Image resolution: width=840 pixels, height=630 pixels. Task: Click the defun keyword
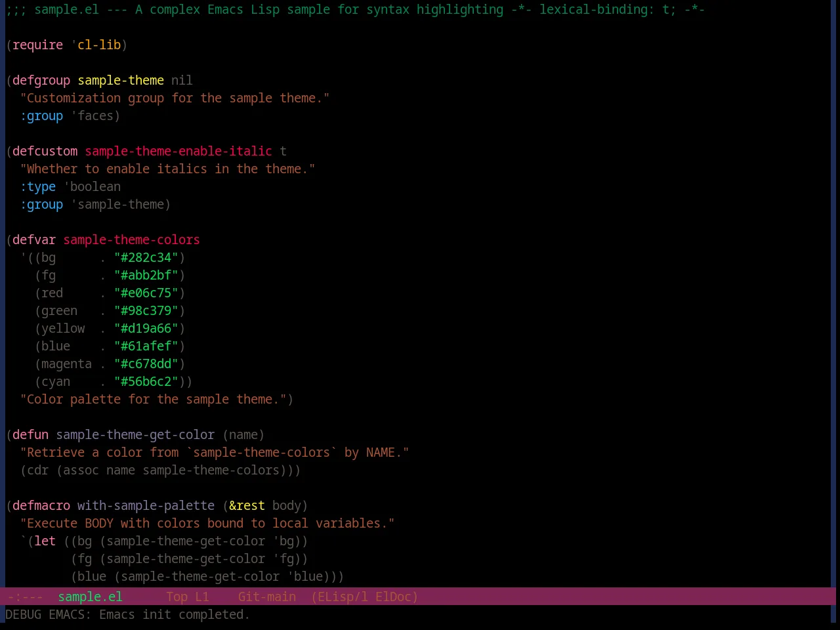(x=31, y=434)
